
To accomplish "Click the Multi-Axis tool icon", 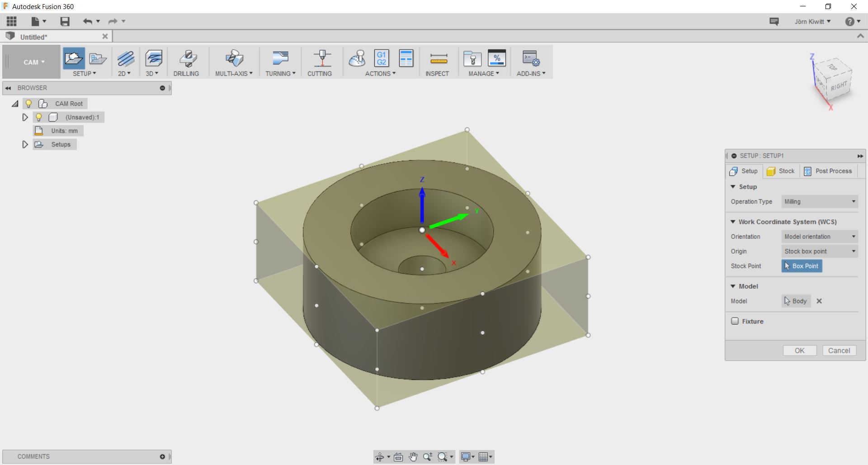I will 234,58.
